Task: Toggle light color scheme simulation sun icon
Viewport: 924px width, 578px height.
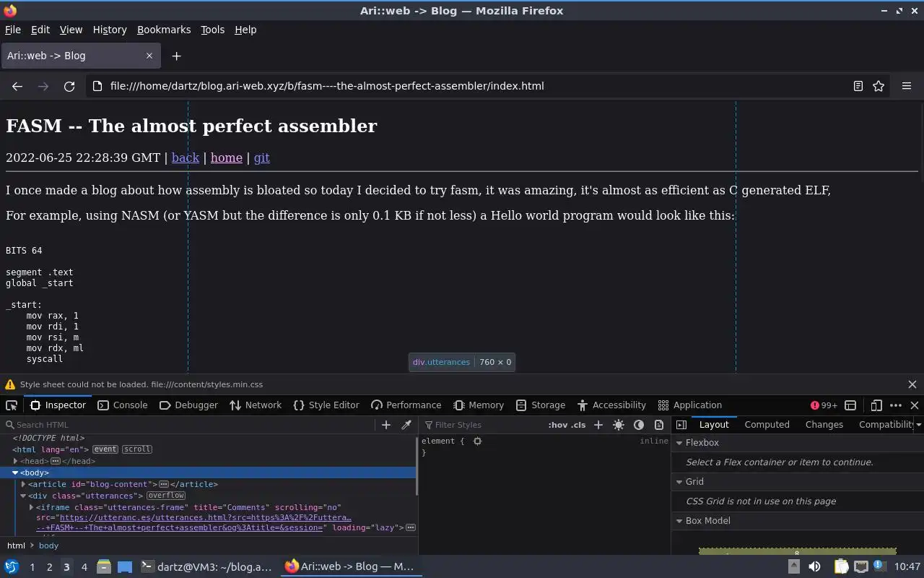Action: (x=619, y=425)
